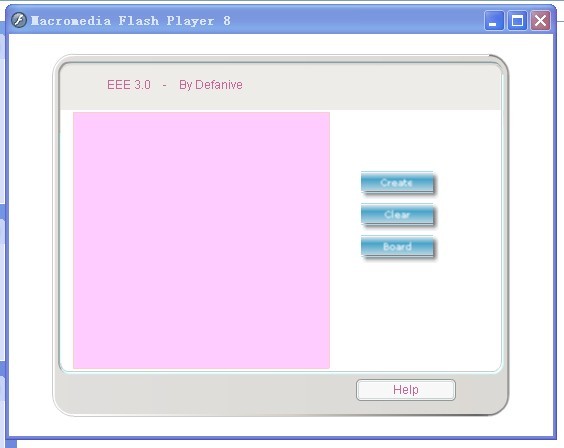Image resolution: width=564 pixels, height=448 pixels.
Task: Click the 'EEE 3.0' title text
Action: tap(129, 85)
